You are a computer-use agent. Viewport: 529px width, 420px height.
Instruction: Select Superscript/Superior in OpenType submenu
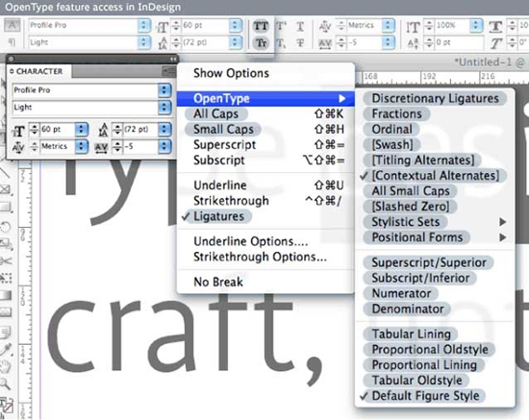(x=429, y=263)
